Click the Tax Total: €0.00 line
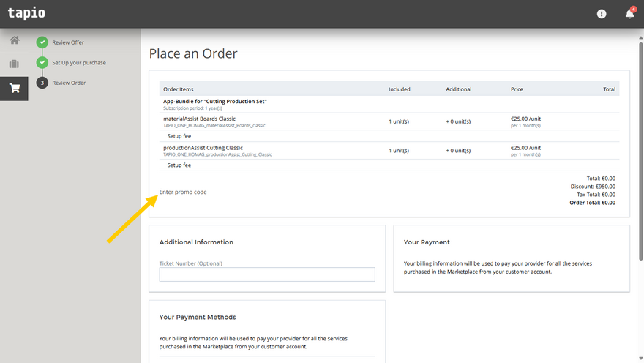 (596, 195)
